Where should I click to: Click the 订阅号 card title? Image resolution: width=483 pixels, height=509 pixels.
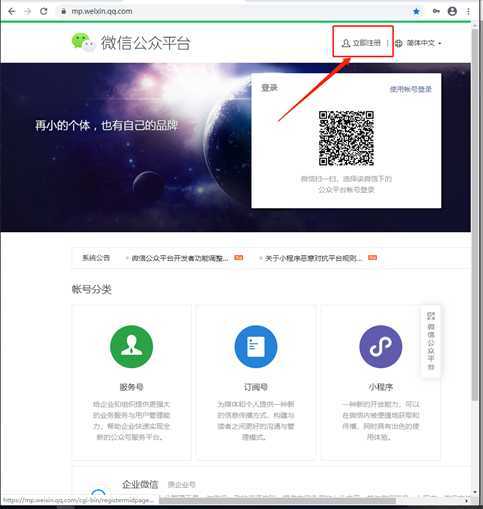256,387
